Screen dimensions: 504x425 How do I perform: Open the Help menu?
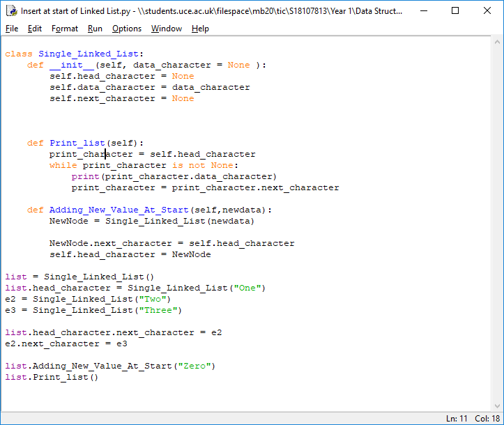200,29
